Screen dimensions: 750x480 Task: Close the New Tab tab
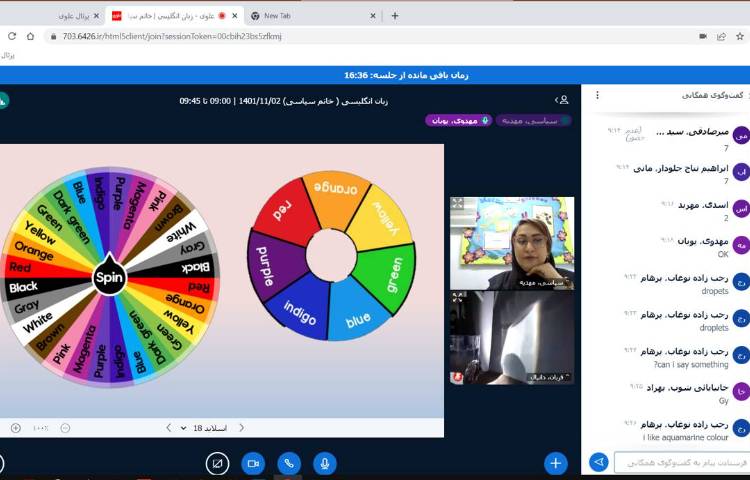tap(373, 16)
